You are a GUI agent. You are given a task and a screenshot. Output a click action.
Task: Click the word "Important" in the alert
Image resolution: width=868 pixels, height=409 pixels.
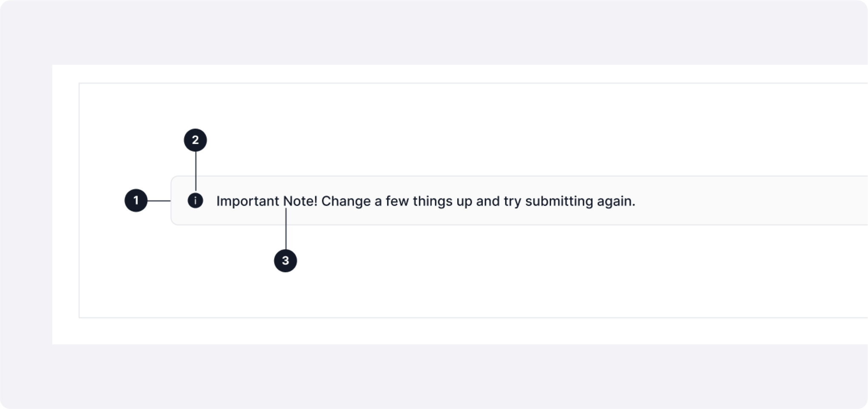[248, 201]
